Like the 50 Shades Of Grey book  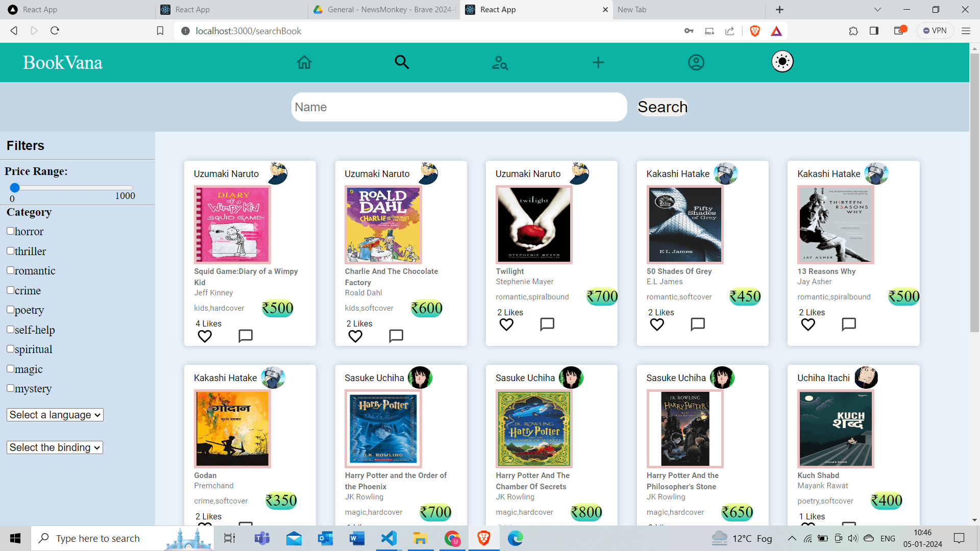(657, 324)
